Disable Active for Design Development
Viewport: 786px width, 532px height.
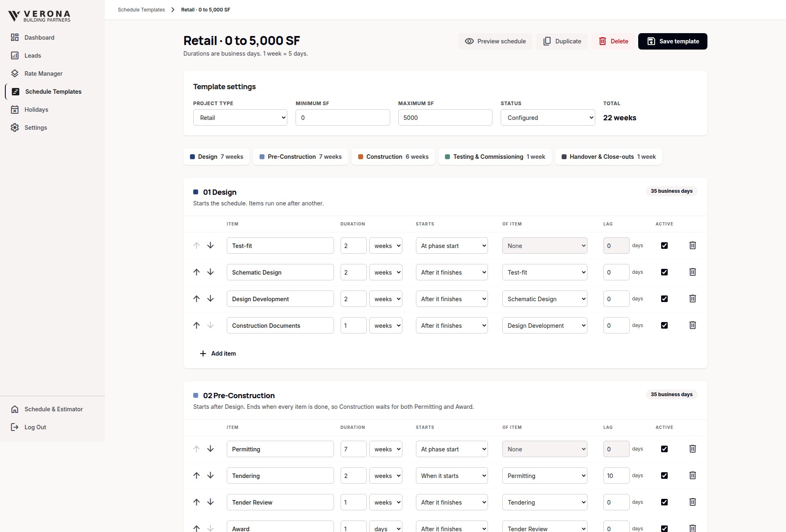(x=664, y=299)
